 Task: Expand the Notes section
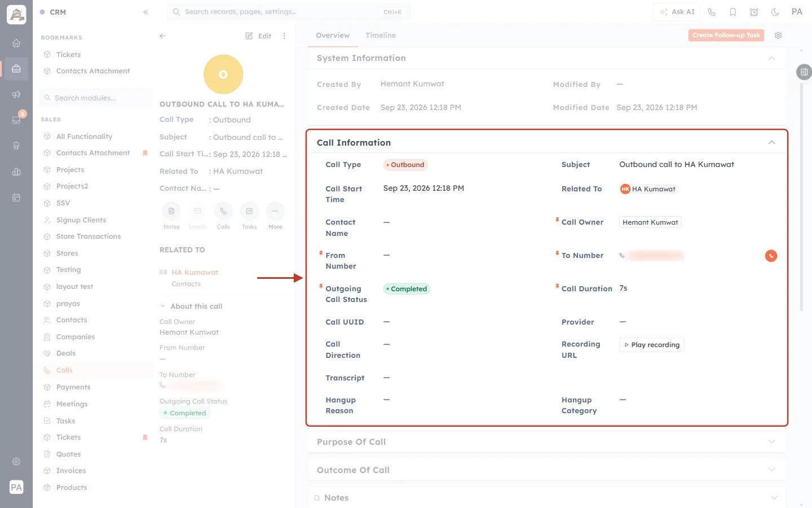click(x=774, y=497)
